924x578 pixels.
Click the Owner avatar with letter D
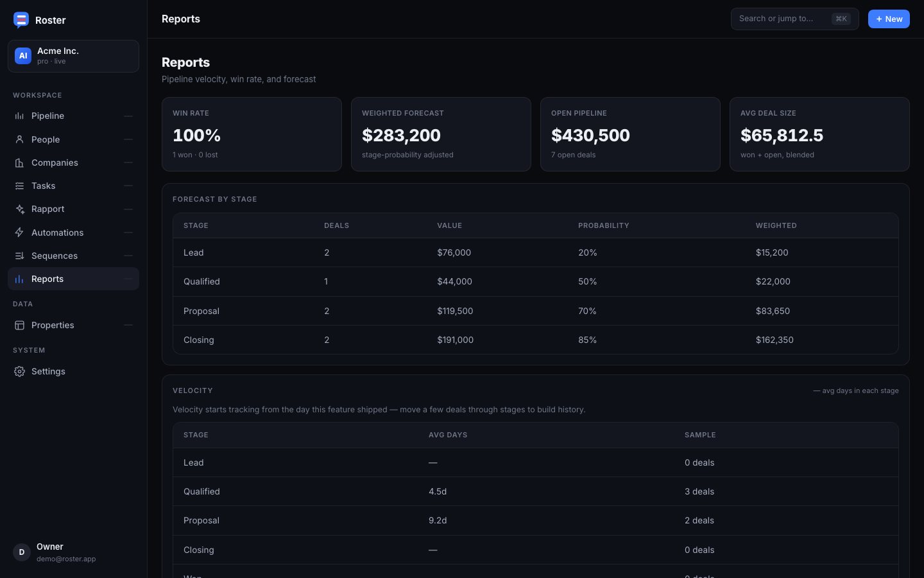pos(22,552)
